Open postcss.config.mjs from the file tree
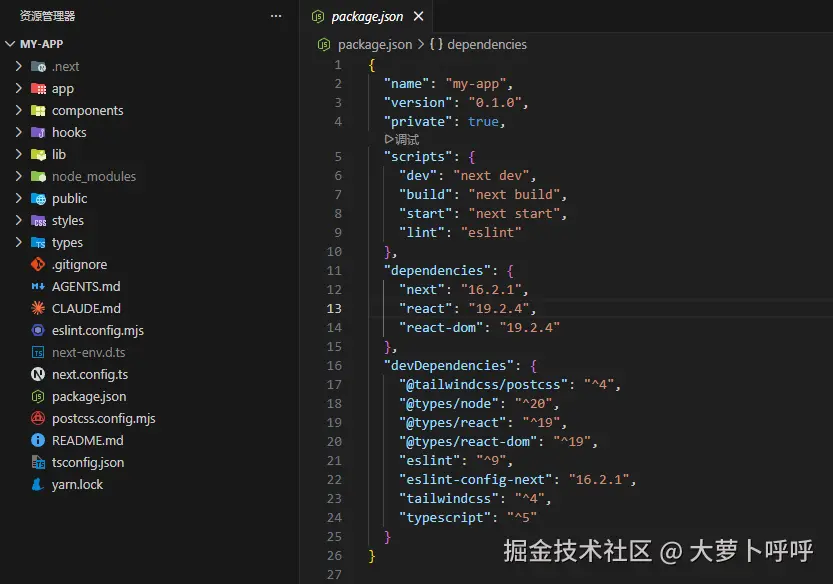The image size is (833, 584). (x=104, y=419)
